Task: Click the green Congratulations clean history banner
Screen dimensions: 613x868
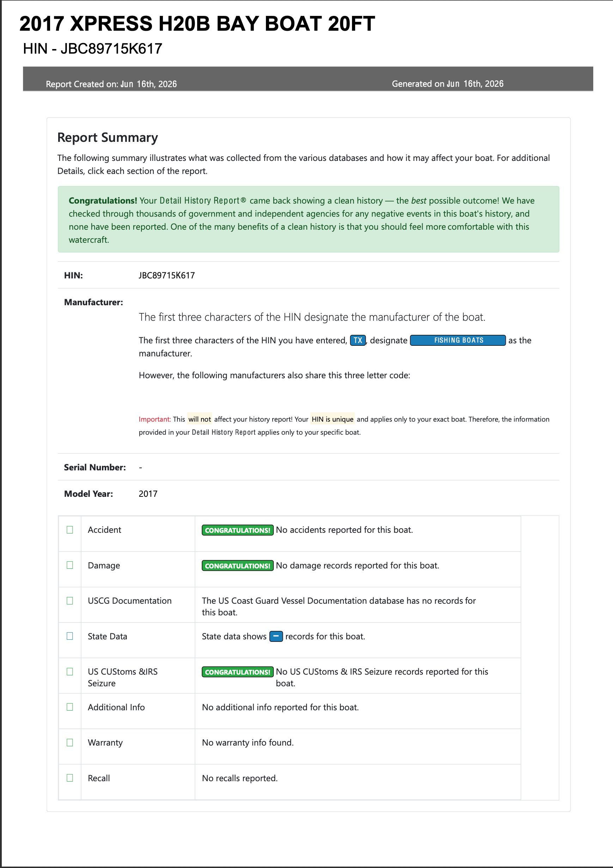Action: click(308, 219)
